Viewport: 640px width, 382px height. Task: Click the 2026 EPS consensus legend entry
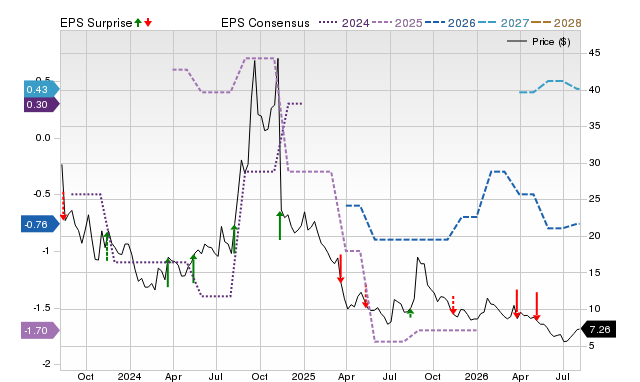pos(450,23)
